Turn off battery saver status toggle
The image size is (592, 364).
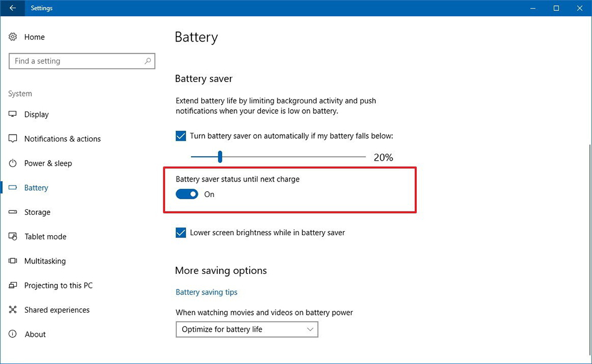click(x=187, y=195)
